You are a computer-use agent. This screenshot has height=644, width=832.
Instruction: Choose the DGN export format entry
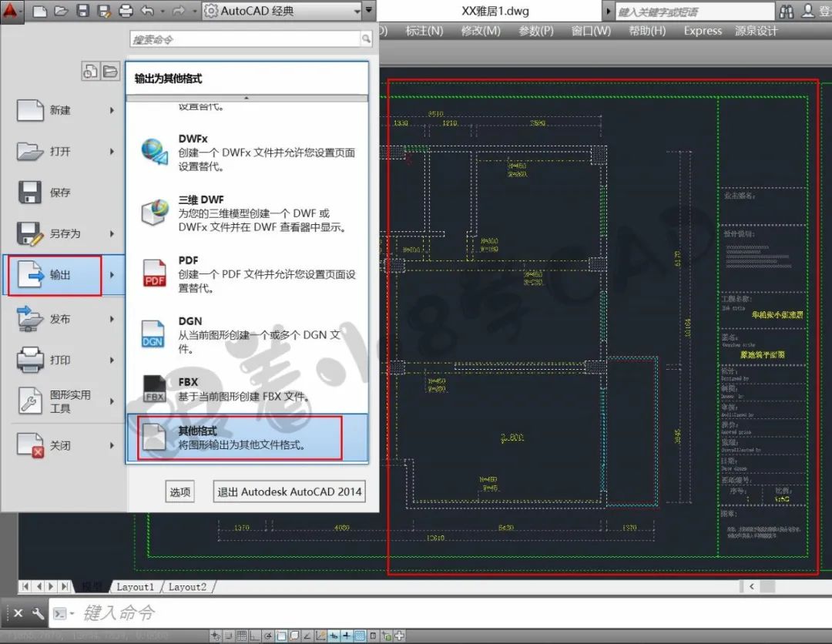(247, 335)
